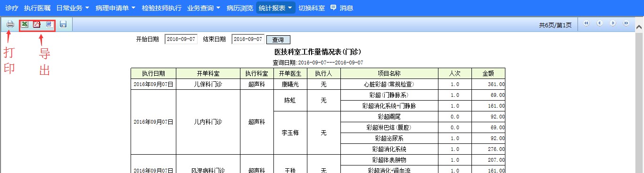The height and width of the screenshot is (173, 644).
Task: Click the 人次 column header
Action: [x=454, y=73]
